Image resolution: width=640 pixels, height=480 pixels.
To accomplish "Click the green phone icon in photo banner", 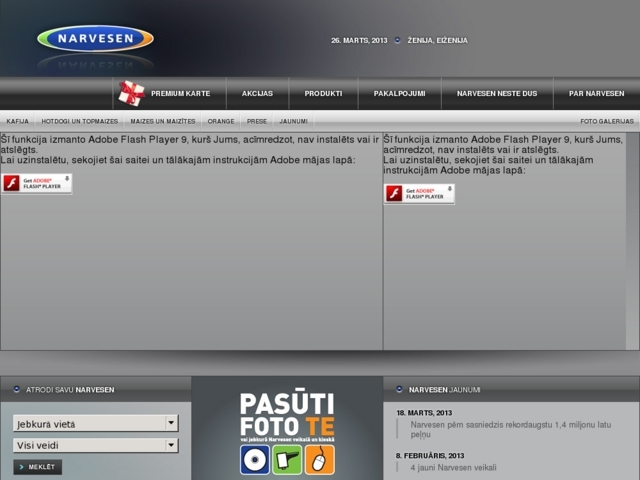I will tap(287, 460).
